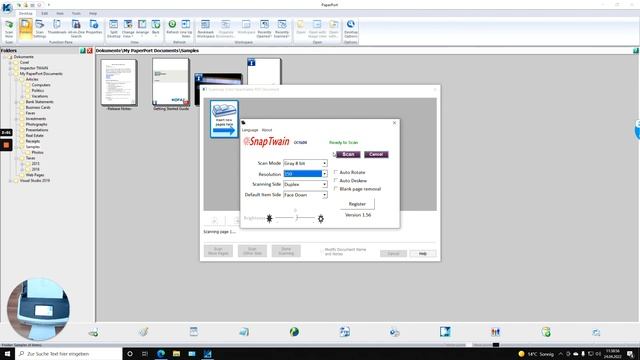Open All-in-One Search from the ribbon
Screen dimensions: 640x360
click(76, 28)
